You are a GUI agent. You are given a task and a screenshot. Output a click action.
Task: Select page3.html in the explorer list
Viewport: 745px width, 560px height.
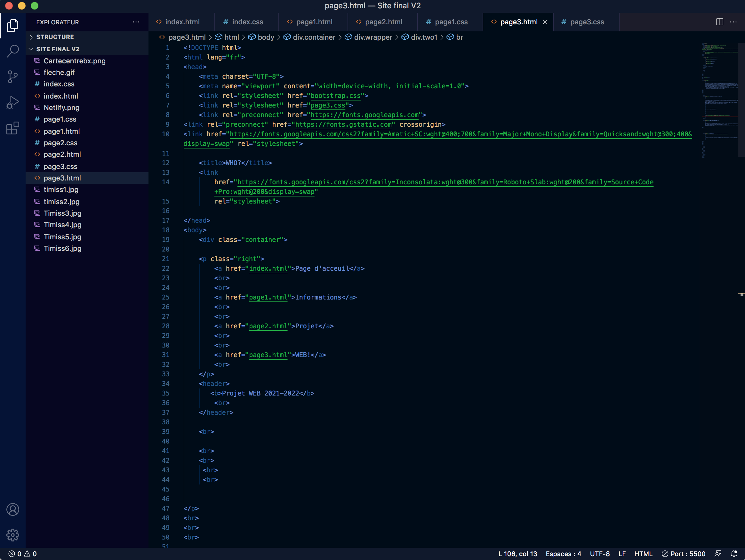(x=87, y=178)
